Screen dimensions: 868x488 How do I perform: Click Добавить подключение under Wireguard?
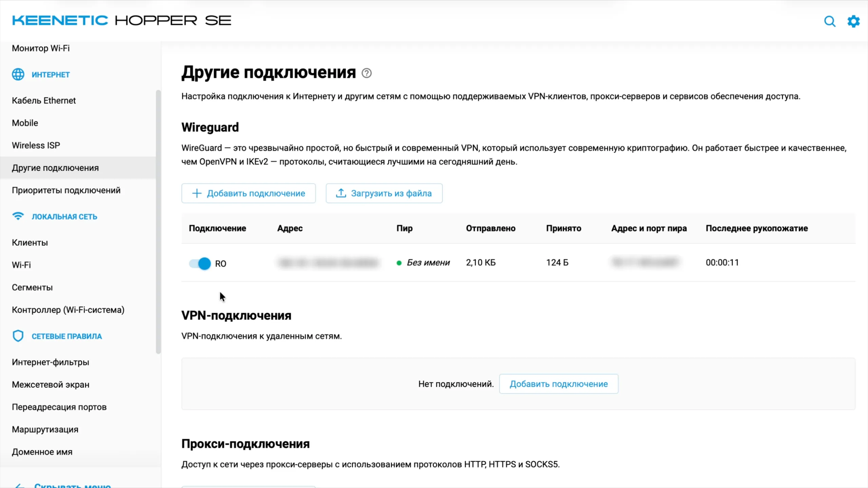(x=249, y=193)
